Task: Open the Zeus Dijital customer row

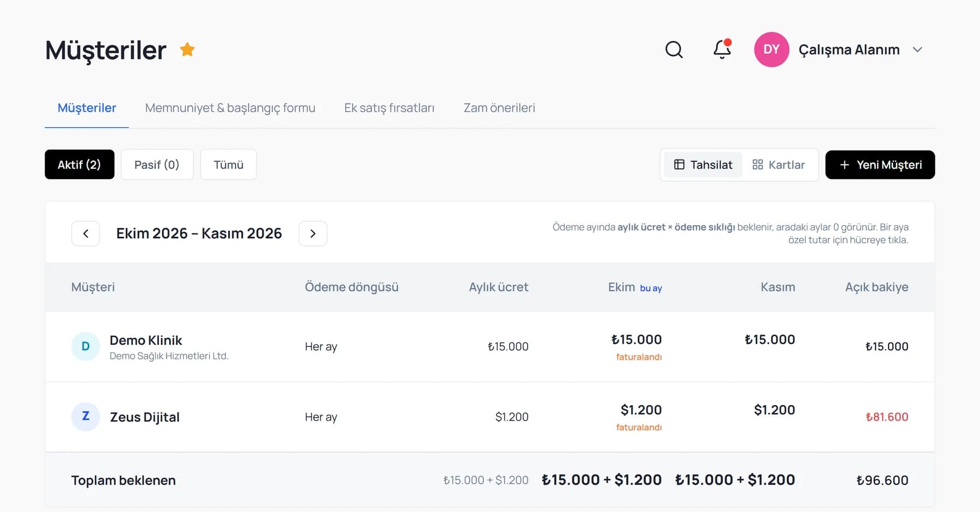Action: point(490,417)
